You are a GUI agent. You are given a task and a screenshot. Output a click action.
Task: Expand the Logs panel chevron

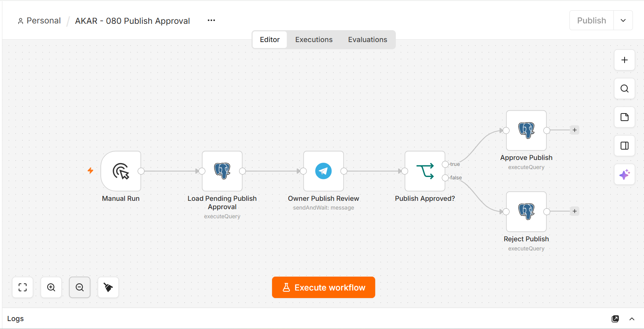(632, 319)
